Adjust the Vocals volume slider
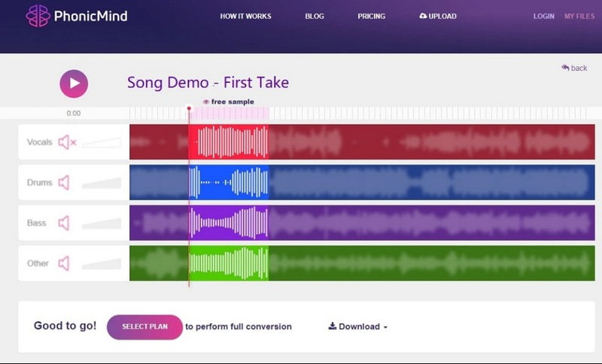Viewport: 602px width, 364px height. click(102, 143)
